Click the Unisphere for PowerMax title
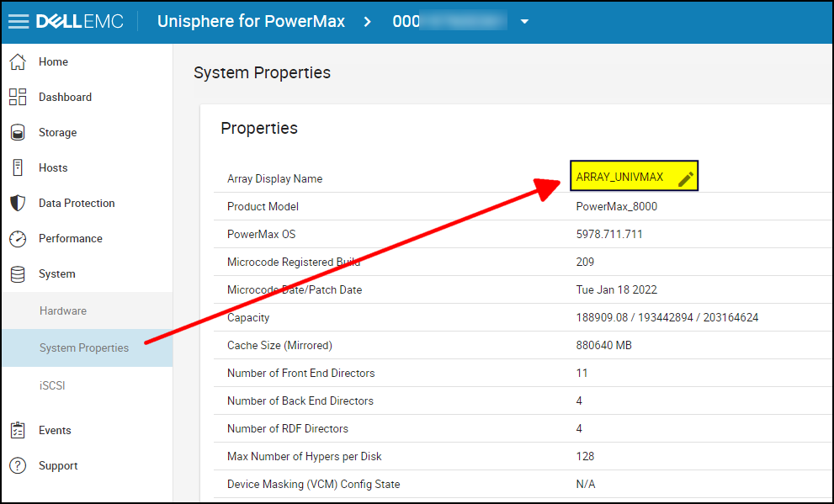Viewport: 834px width, 504px height. (x=251, y=21)
